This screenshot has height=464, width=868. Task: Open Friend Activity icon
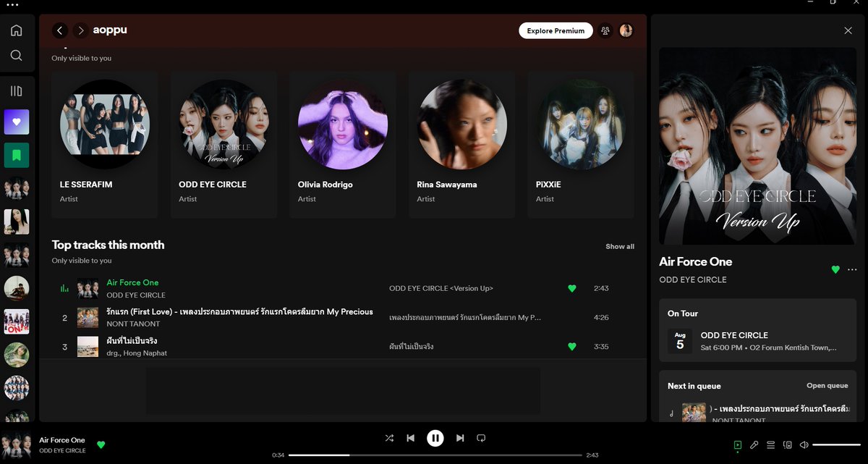pyautogui.click(x=605, y=31)
